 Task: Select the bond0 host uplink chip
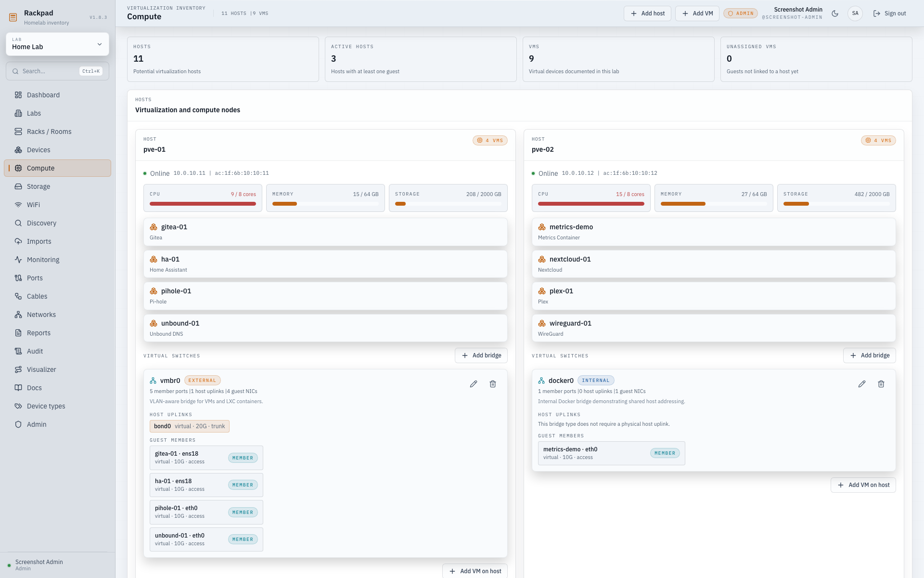(190, 426)
